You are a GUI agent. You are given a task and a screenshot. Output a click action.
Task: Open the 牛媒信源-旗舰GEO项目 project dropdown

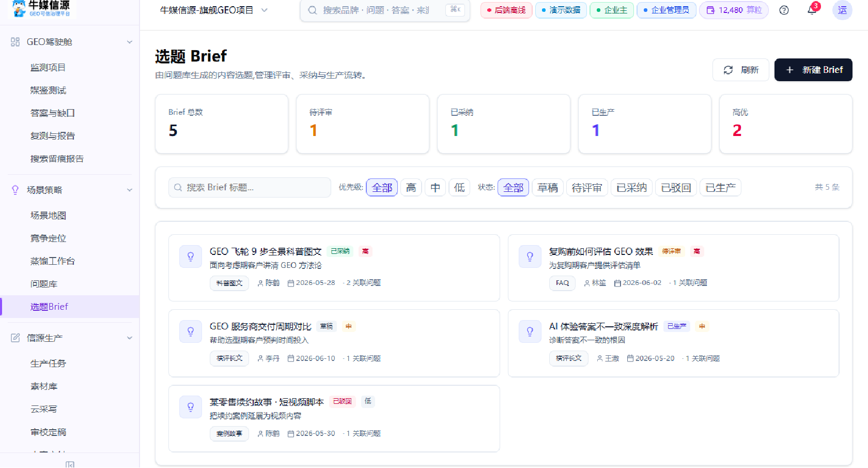point(214,10)
